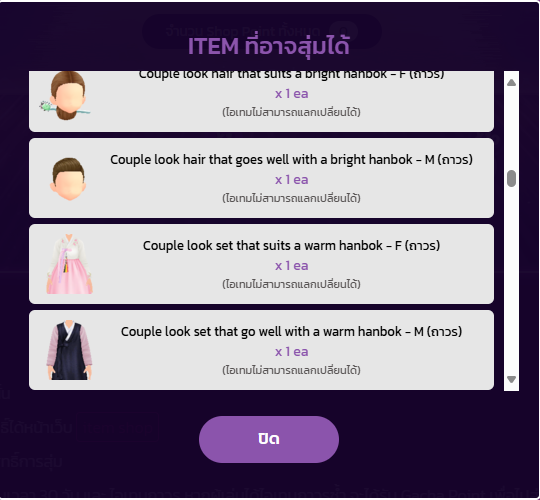Click x 1 ea under warm hanbok F set
Screen dimensions: 540x500
pos(292,266)
